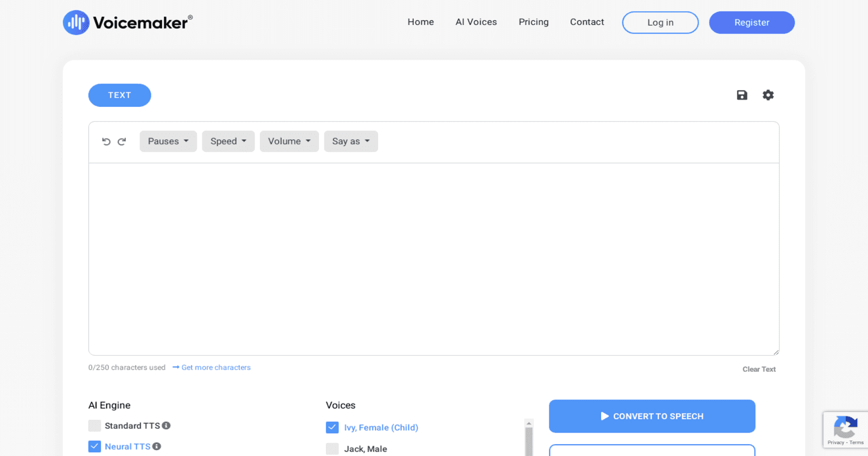Go to the AI Voices page
The height and width of the screenshot is (456, 868).
[476, 22]
